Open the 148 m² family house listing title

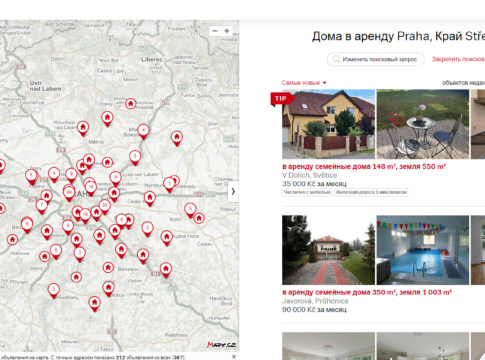[x=364, y=166]
